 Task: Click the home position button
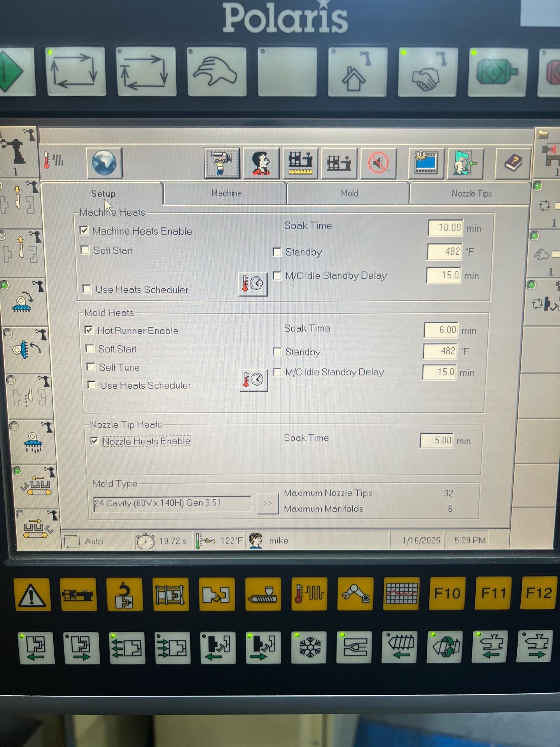click(x=357, y=72)
